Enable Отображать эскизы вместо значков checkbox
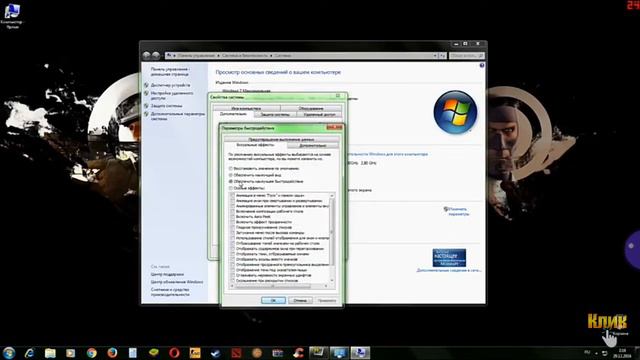 click(x=233, y=259)
